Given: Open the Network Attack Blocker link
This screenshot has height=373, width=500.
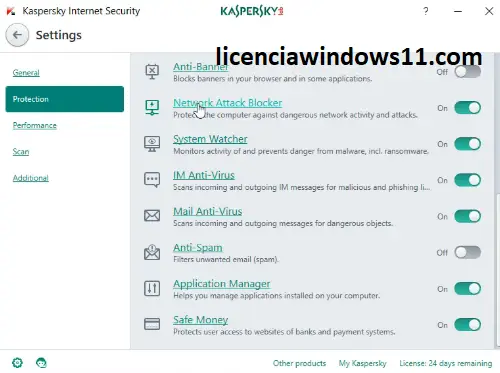Looking at the screenshot, I should (x=228, y=103).
